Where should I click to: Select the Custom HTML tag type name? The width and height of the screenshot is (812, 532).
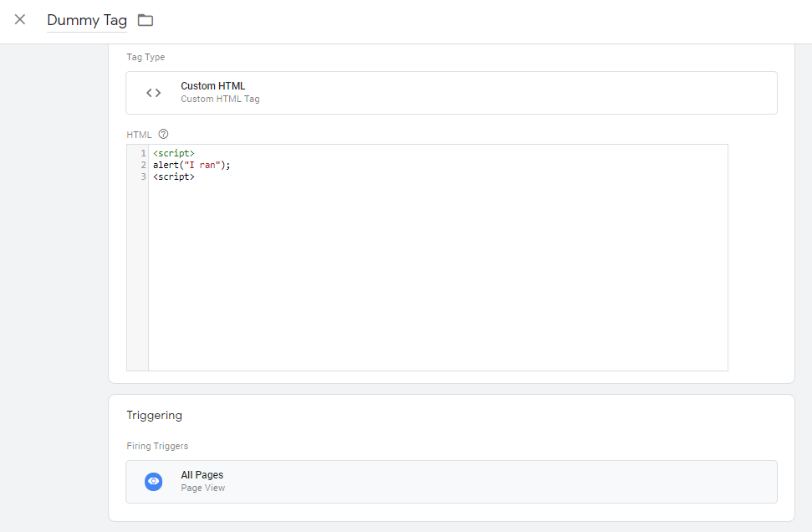coord(212,86)
